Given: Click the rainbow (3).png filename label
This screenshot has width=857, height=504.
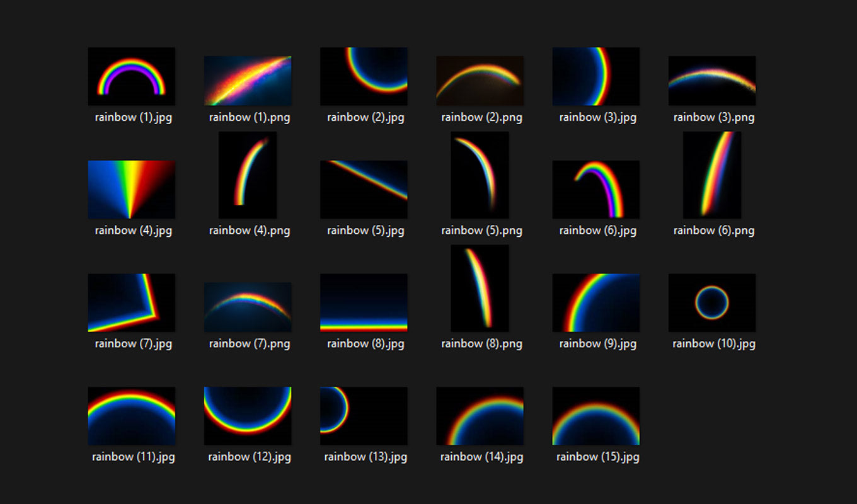Looking at the screenshot, I should point(713,117).
